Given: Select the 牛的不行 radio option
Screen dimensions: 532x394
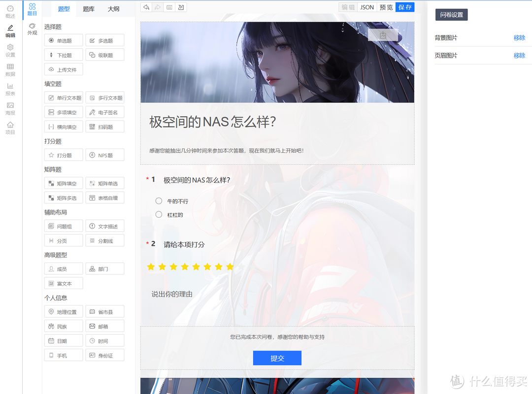Looking at the screenshot, I should point(159,201).
